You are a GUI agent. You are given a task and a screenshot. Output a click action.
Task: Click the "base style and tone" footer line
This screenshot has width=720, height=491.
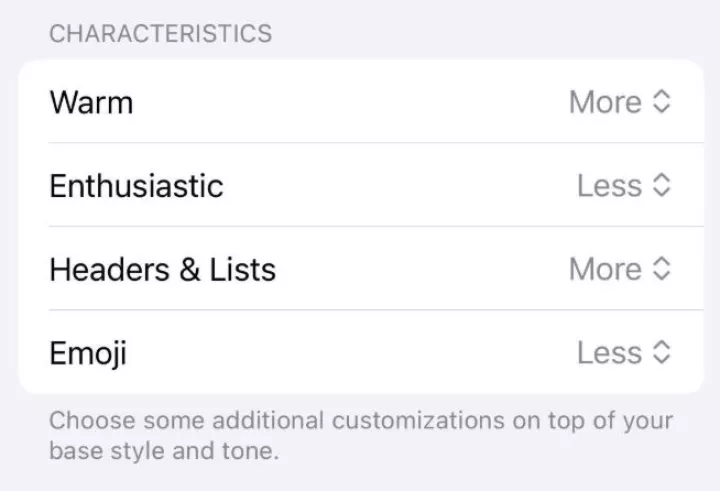click(x=164, y=451)
